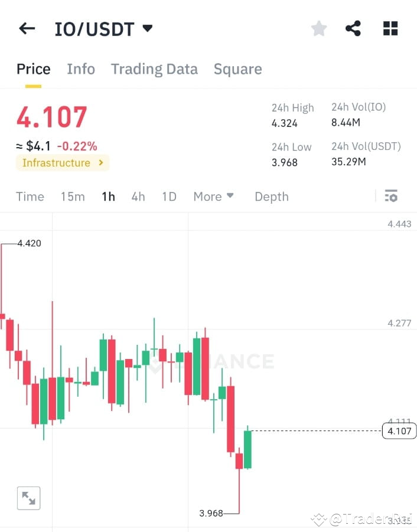Click the 4.107 current price label
417x532 pixels.
(399, 431)
